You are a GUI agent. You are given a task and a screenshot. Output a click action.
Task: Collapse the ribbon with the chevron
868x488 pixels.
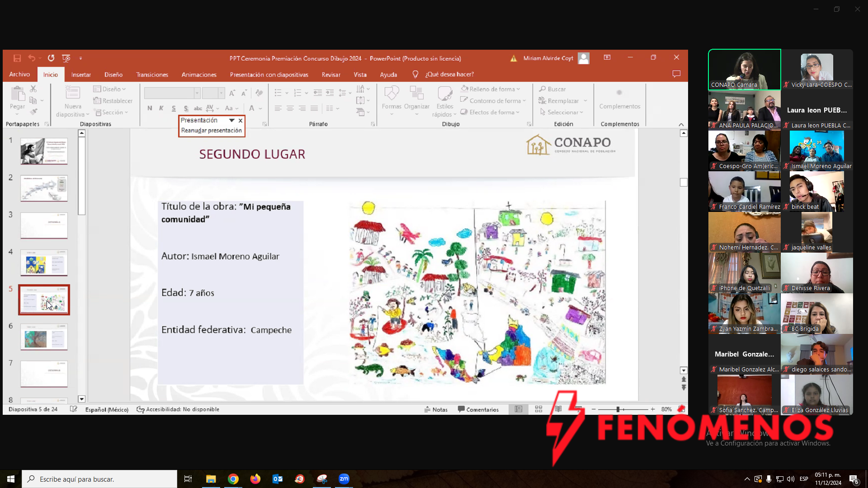[x=681, y=124]
